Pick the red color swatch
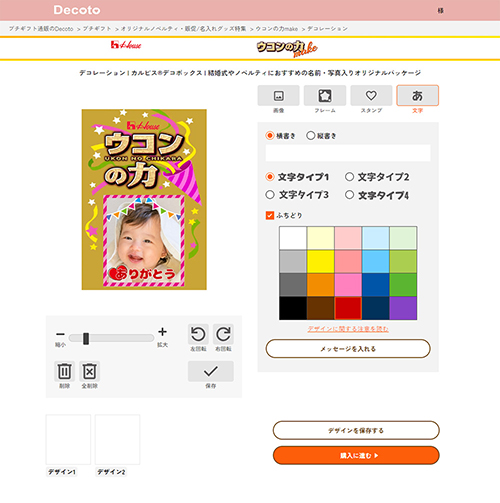 [348, 308]
